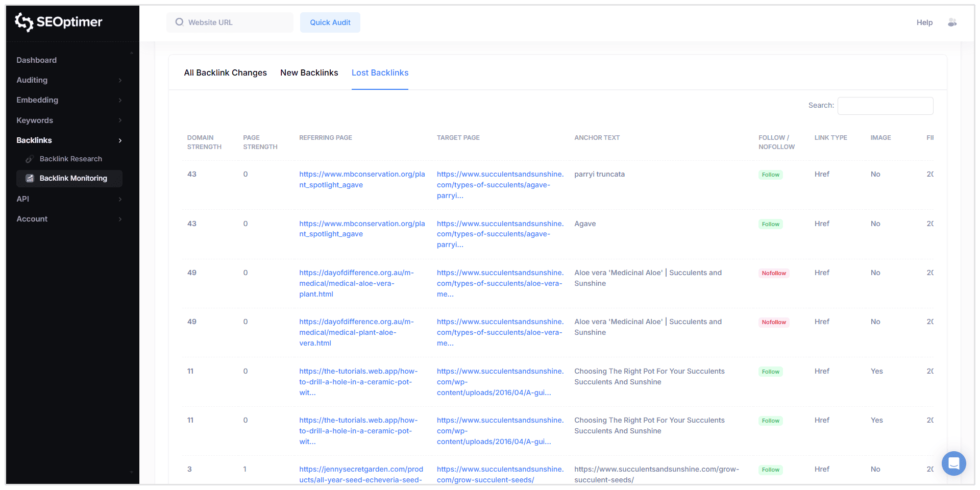Viewport: 980px width, 490px height.
Task: Select the Backlink Research chain-link icon
Action: pyautogui.click(x=30, y=159)
